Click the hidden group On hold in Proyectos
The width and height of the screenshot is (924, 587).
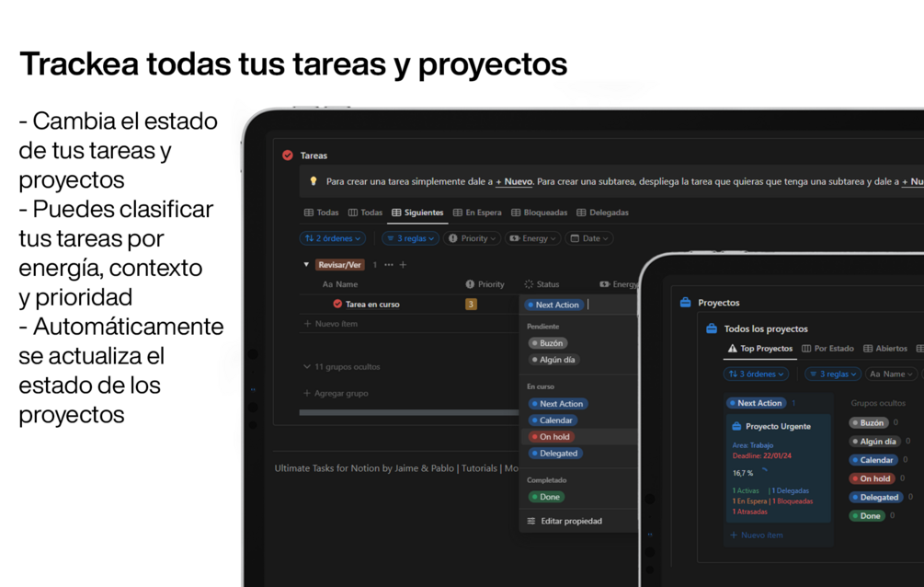click(872, 478)
